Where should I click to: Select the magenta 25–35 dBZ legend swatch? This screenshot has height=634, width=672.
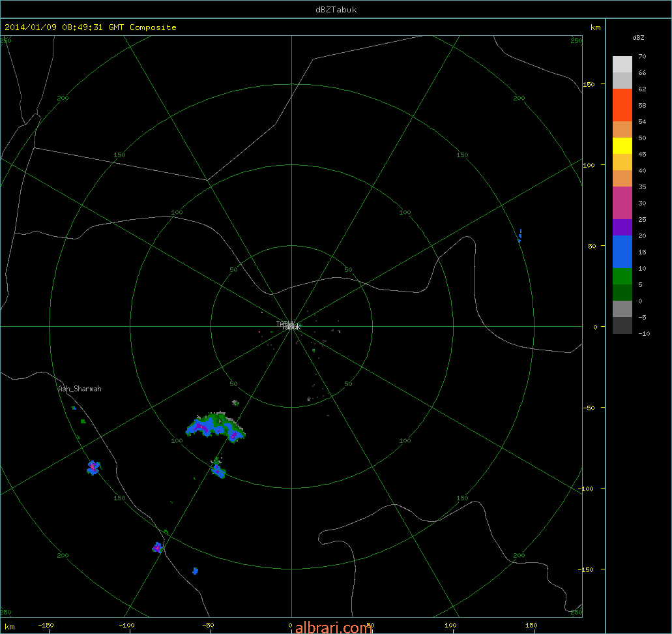tap(622, 203)
